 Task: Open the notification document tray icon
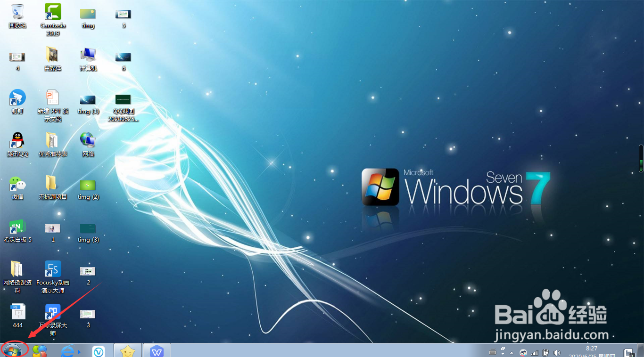629,353
